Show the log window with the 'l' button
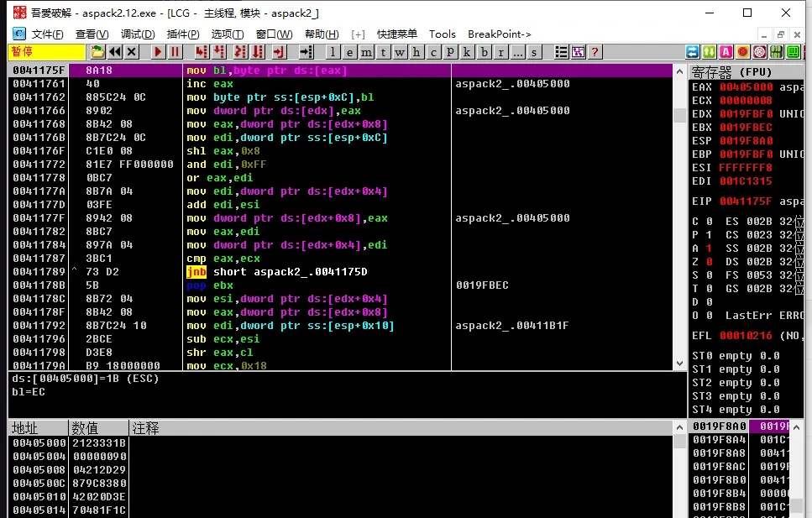The image size is (812, 518). (x=333, y=52)
